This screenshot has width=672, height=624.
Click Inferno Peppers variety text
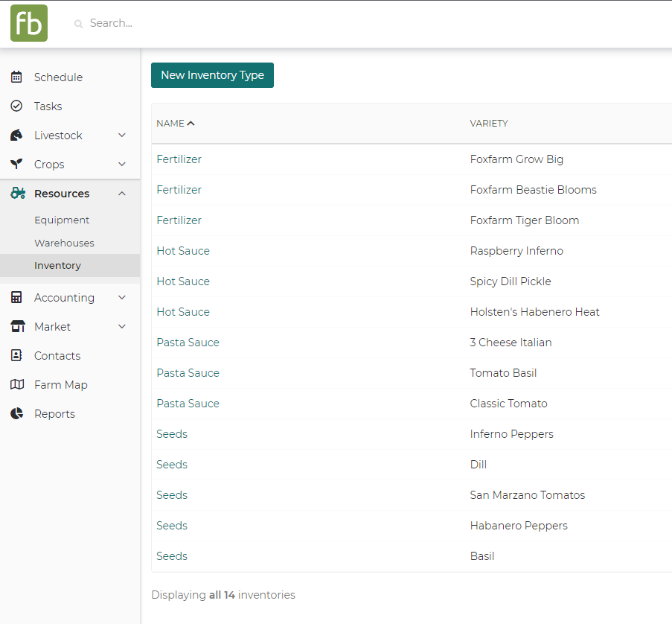click(511, 434)
